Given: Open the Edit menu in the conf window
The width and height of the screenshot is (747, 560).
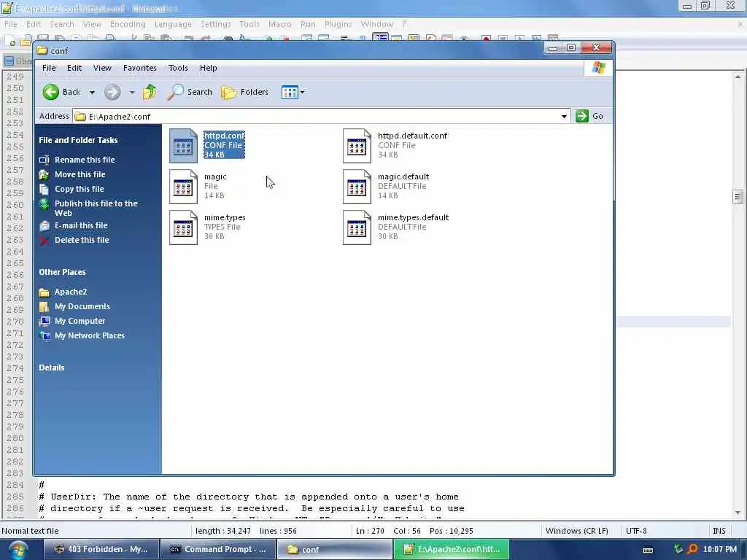Looking at the screenshot, I should pos(74,68).
